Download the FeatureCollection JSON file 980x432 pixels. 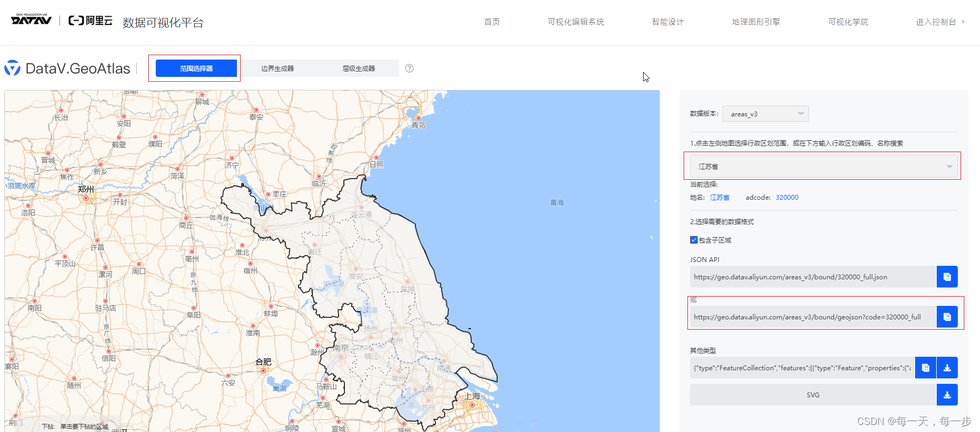947,368
